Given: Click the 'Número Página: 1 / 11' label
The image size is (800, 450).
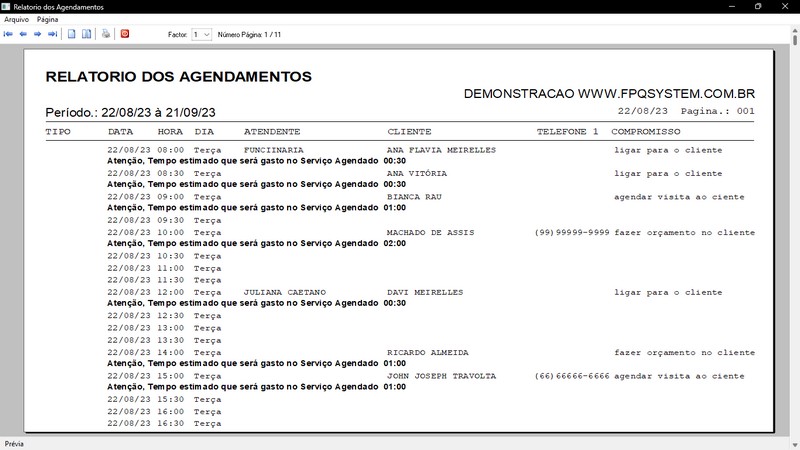Looking at the screenshot, I should click(249, 35).
